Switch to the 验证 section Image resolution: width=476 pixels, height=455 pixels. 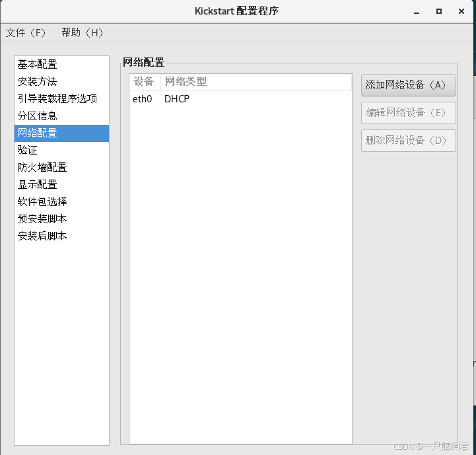point(61,150)
